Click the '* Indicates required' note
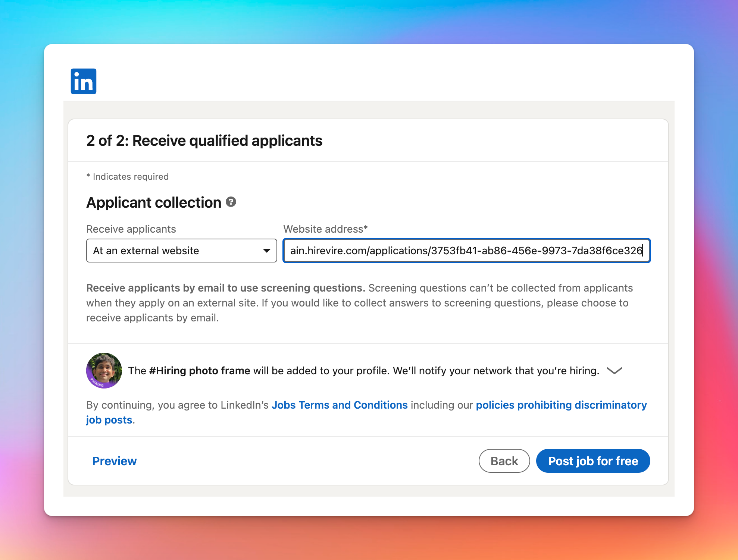Viewport: 738px width, 560px height. click(128, 177)
